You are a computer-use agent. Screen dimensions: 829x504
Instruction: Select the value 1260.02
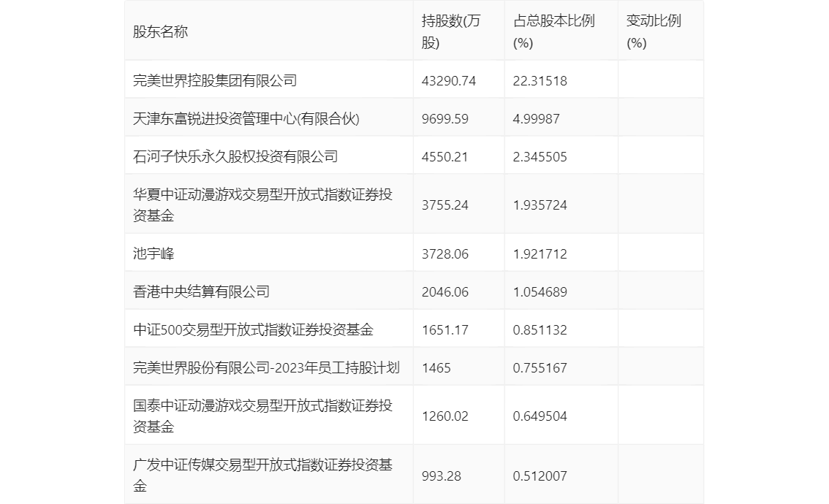[x=444, y=416]
